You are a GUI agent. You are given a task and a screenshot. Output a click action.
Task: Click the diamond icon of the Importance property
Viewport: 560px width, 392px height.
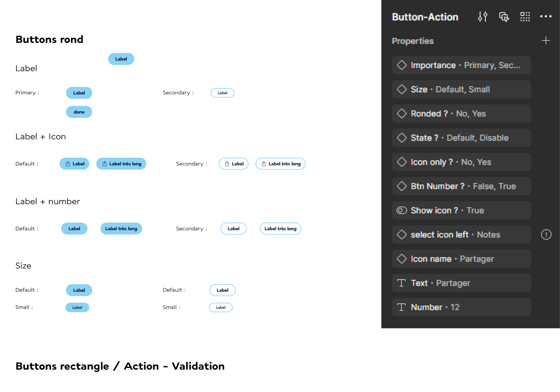pos(402,65)
